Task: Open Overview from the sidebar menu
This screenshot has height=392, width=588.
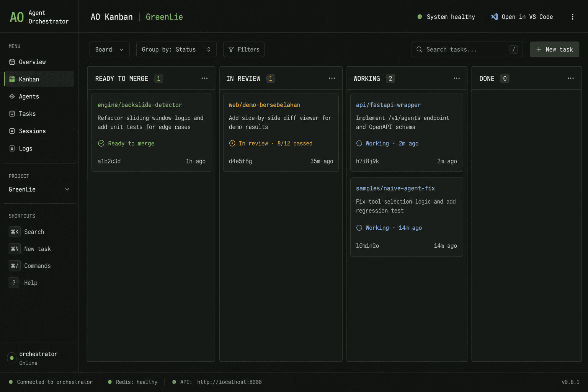Action: point(39,62)
